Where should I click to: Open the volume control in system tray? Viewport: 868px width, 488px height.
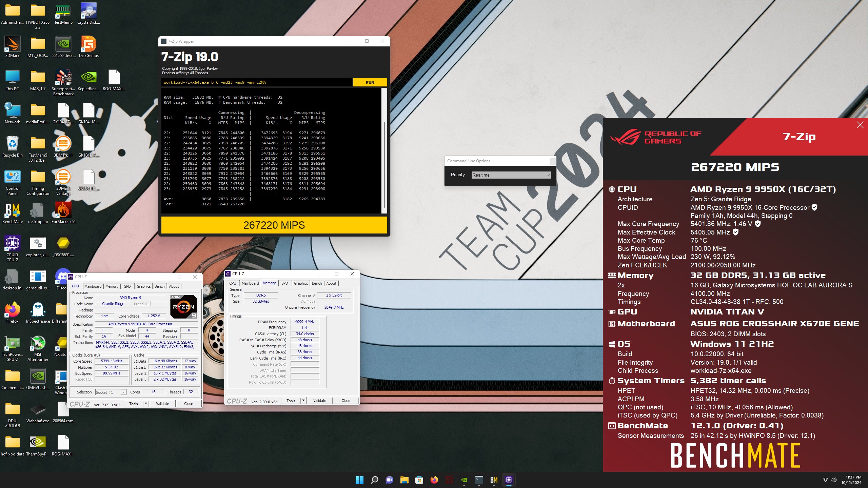click(833, 480)
